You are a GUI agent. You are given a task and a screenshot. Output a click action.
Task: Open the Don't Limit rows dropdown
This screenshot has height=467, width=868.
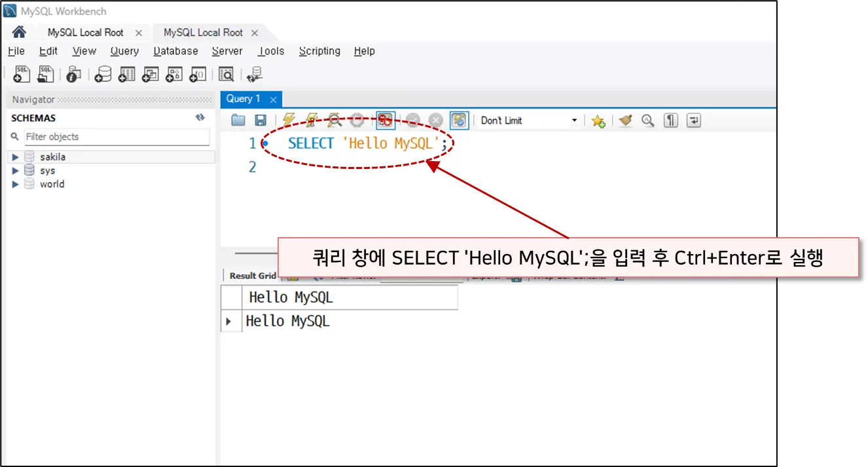point(529,121)
